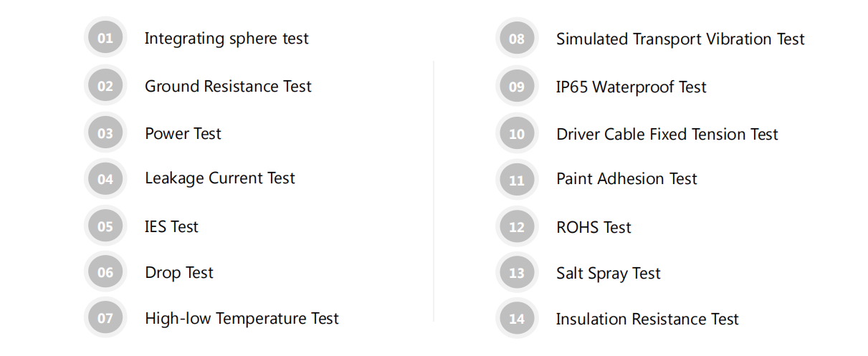This screenshot has width=868, height=356.
Task: Open Simulated Transport Vibration Test
Action: pyautogui.click(x=680, y=39)
